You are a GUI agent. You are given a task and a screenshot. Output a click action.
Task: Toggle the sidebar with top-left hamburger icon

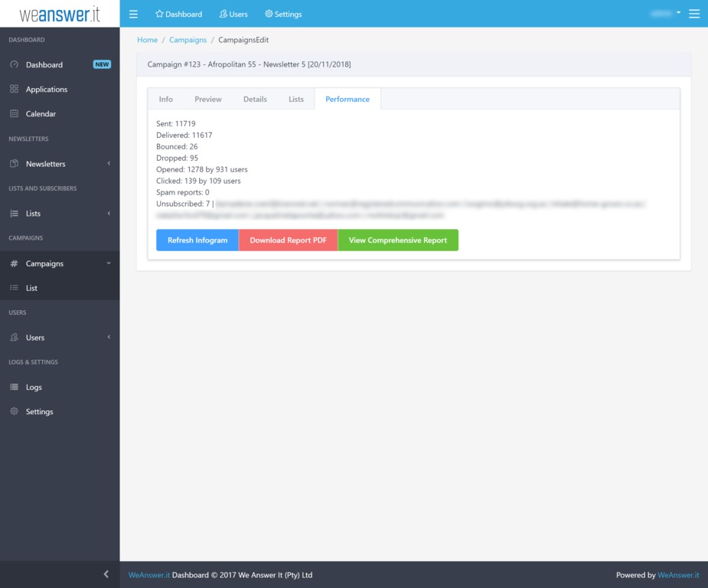(133, 14)
